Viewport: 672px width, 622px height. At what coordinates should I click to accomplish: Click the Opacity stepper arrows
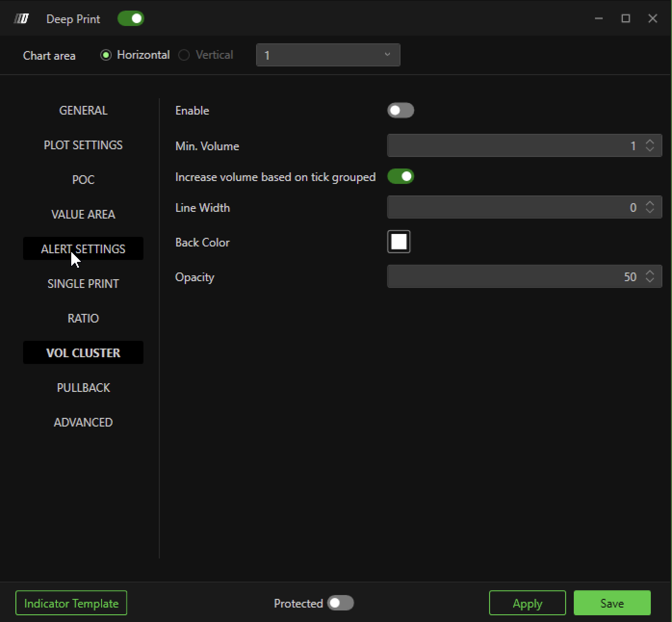[649, 277]
